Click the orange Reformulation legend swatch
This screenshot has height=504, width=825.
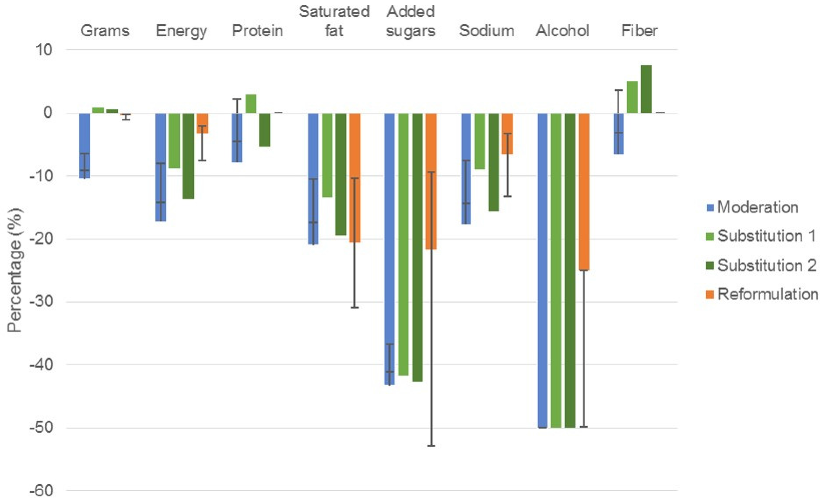pyautogui.click(x=710, y=294)
